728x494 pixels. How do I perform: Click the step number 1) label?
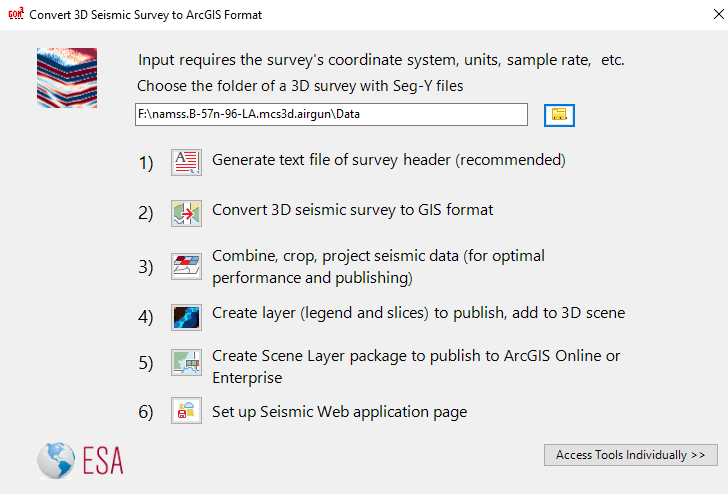pos(147,163)
